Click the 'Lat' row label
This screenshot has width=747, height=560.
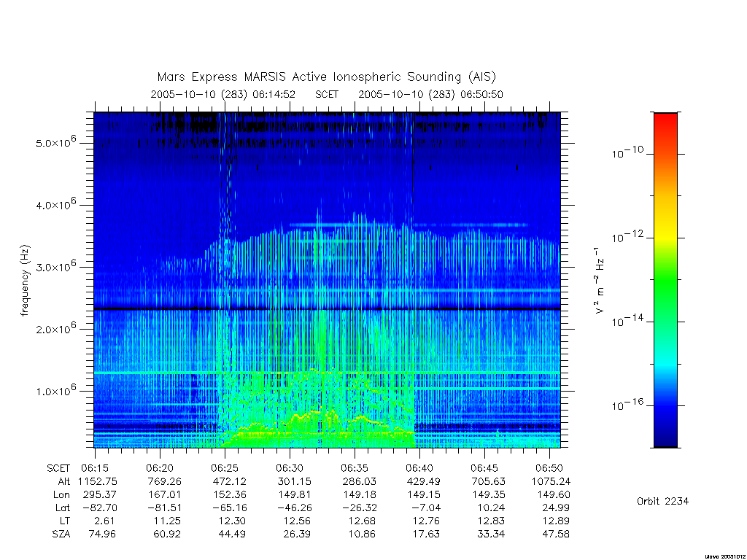[63, 508]
